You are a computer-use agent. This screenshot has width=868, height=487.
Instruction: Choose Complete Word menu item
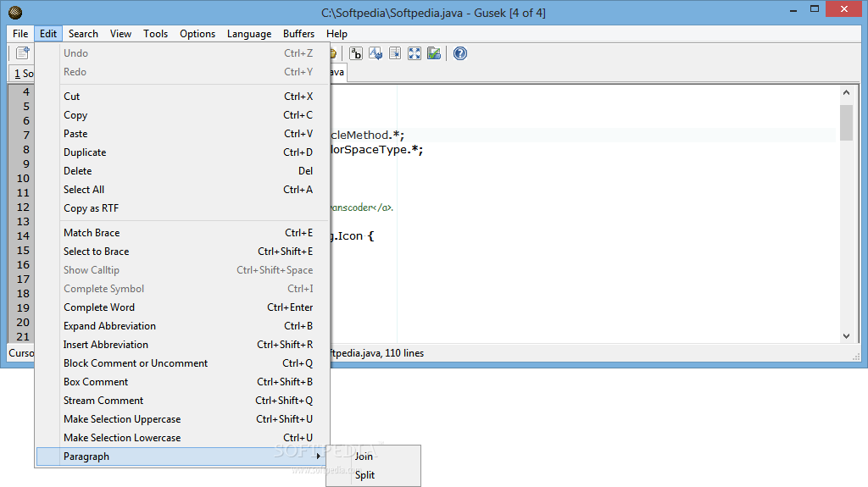point(183,307)
